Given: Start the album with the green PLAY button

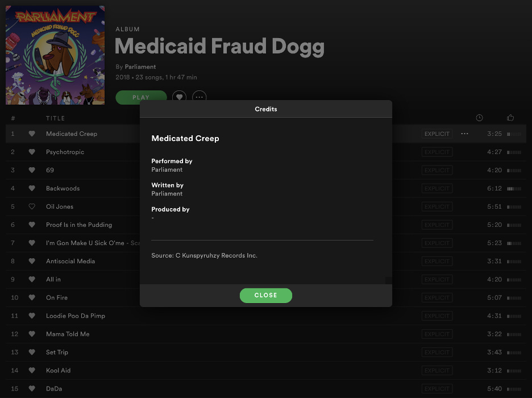Looking at the screenshot, I should 141,96.
